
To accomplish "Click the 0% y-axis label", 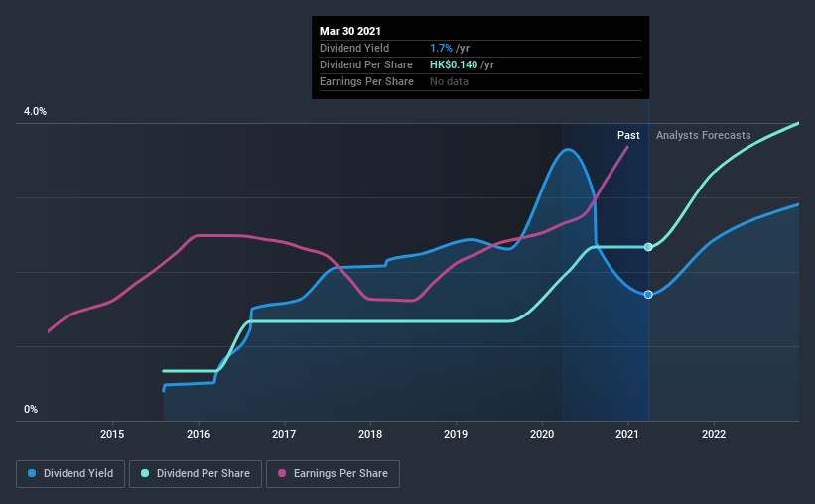I will click(31, 410).
